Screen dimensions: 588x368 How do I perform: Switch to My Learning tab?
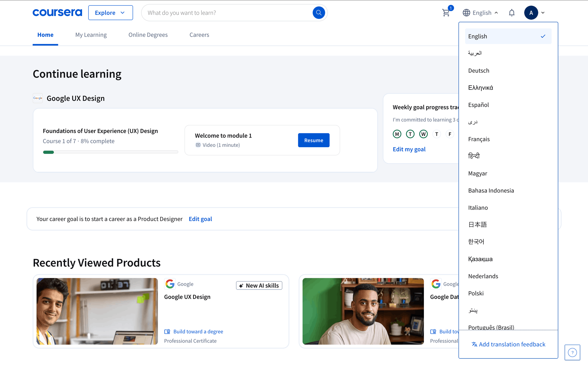91,35
